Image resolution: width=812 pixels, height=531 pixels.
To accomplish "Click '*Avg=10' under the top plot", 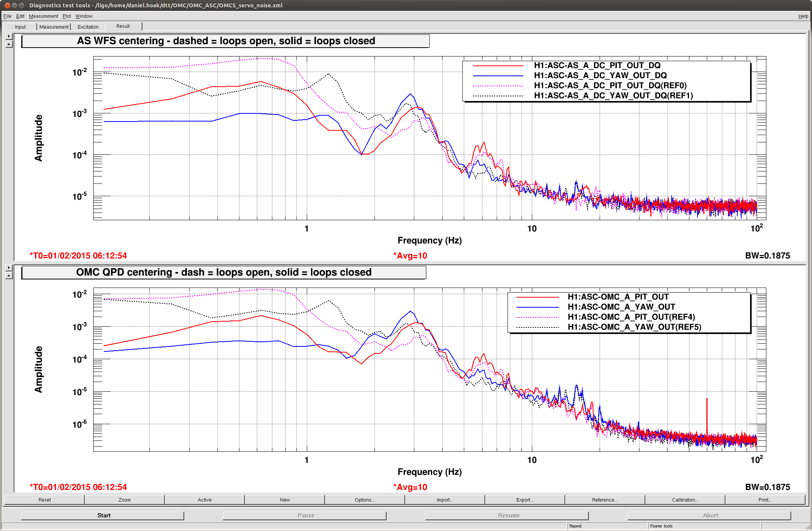I will [410, 255].
